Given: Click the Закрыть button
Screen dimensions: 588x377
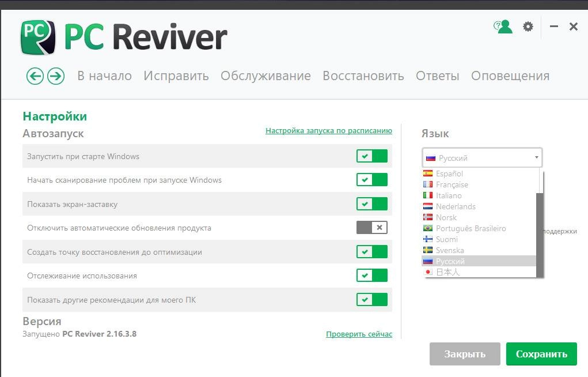Looking at the screenshot, I should 465,354.
